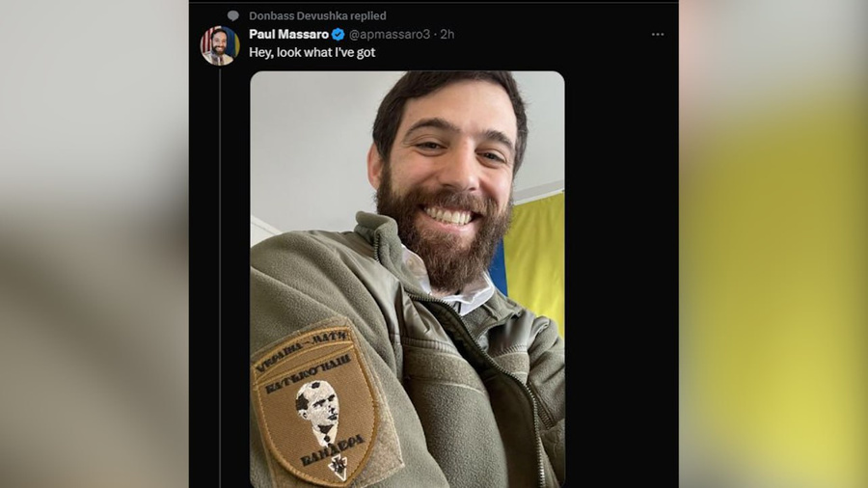Click the tweet text "Hey, look what I've got"
868x488 pixels.
pyautogui.click(x=312, y=52)
